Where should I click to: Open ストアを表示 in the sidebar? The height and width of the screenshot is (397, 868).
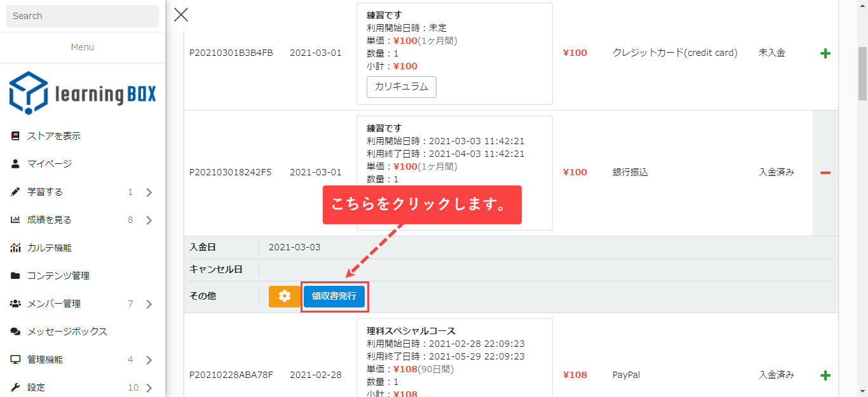tap(53, 136)
